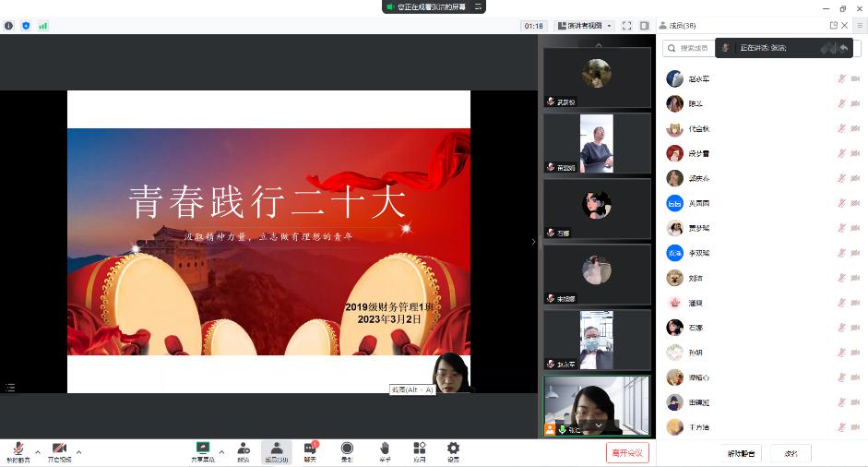Image resolution: width=868 pixels, height=467 pixels.
Task: Pop out the members panel
Action: pyautogui.click(x=834, y=26)
